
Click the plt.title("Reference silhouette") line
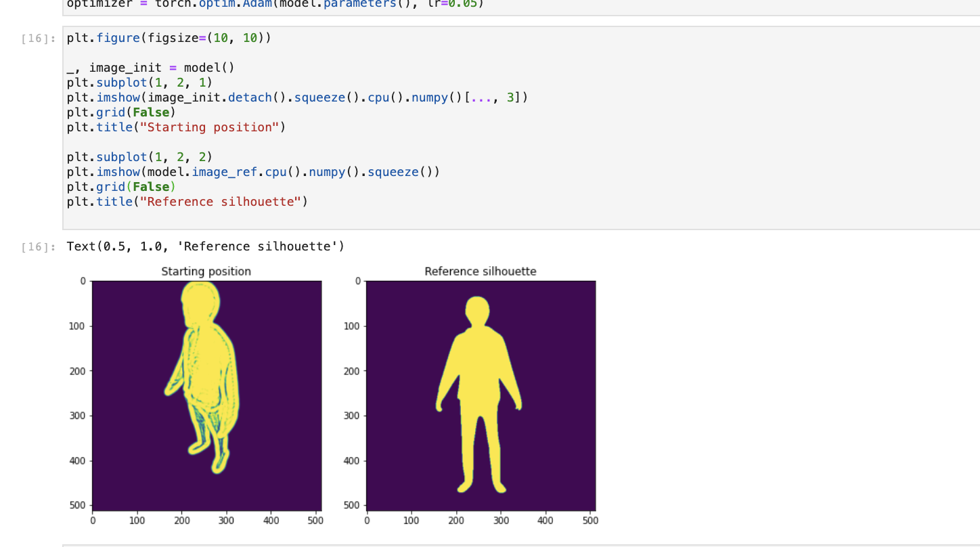tap(186, 201)
